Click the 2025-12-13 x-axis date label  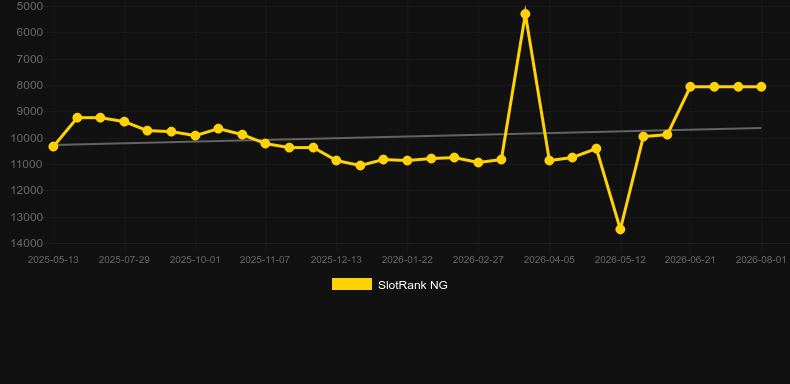click(336, 260)
